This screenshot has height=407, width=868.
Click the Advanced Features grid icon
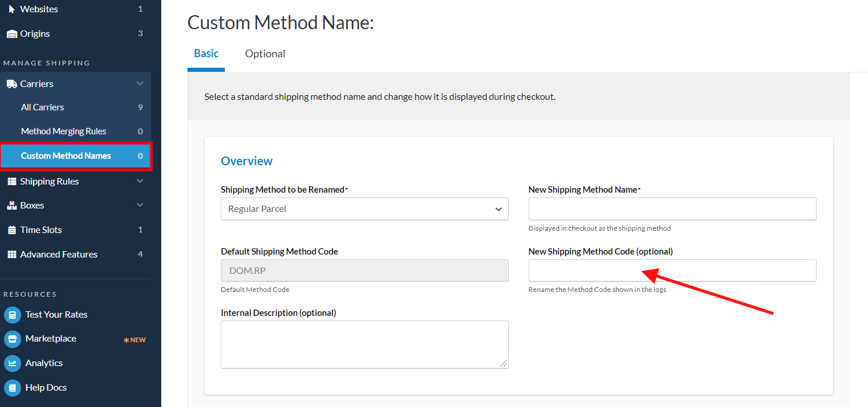[x=12, y=255]
